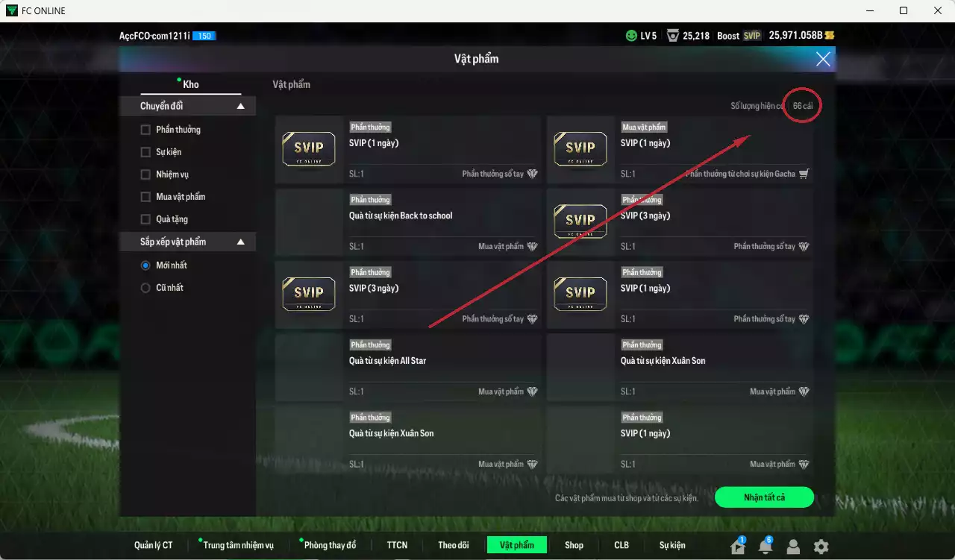Click the settings gear icon

tap(821, 547)
